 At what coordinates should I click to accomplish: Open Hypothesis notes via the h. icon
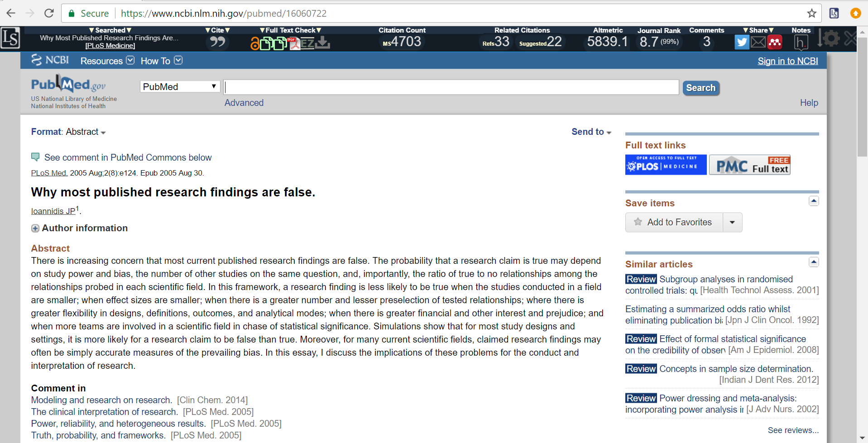pyautogui.click(x=801, y=42)
